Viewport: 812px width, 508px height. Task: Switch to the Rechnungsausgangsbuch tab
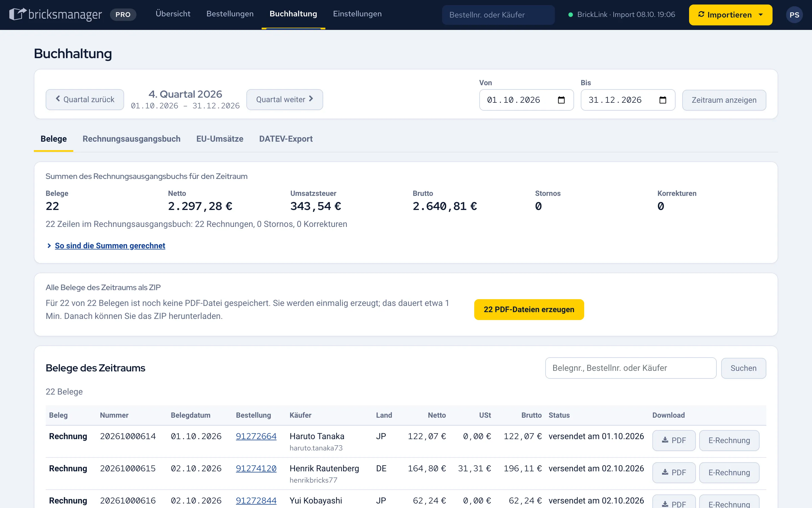point(132,139)
